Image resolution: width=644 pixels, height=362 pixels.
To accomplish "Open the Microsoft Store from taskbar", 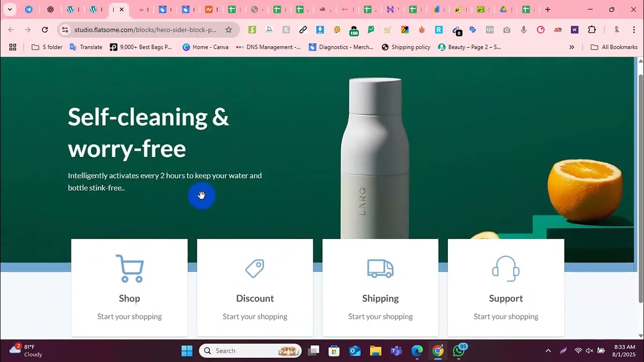I will [334, 351].
